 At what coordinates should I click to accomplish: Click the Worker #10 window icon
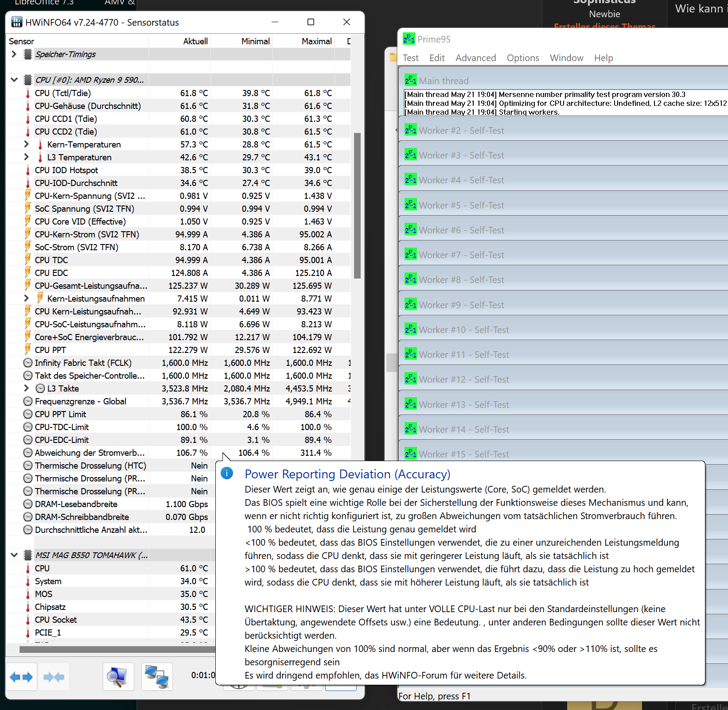tap(411, 330)
